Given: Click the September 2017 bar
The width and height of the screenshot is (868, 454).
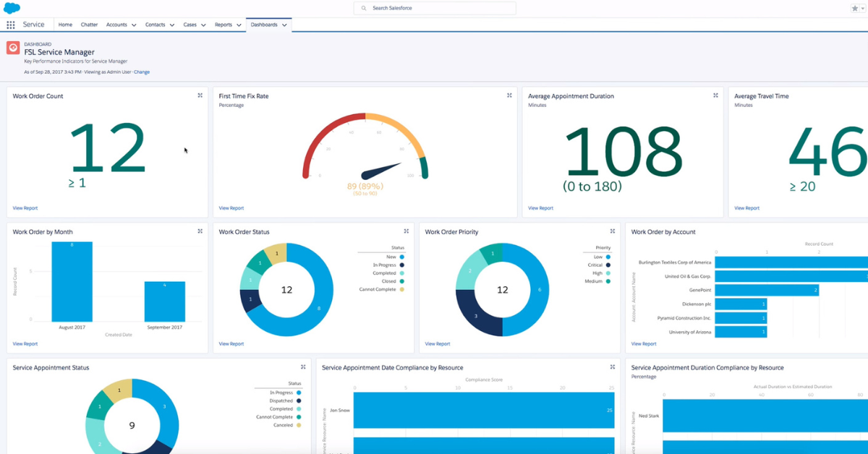Looking at the screenshot, I should coord(164,301).
